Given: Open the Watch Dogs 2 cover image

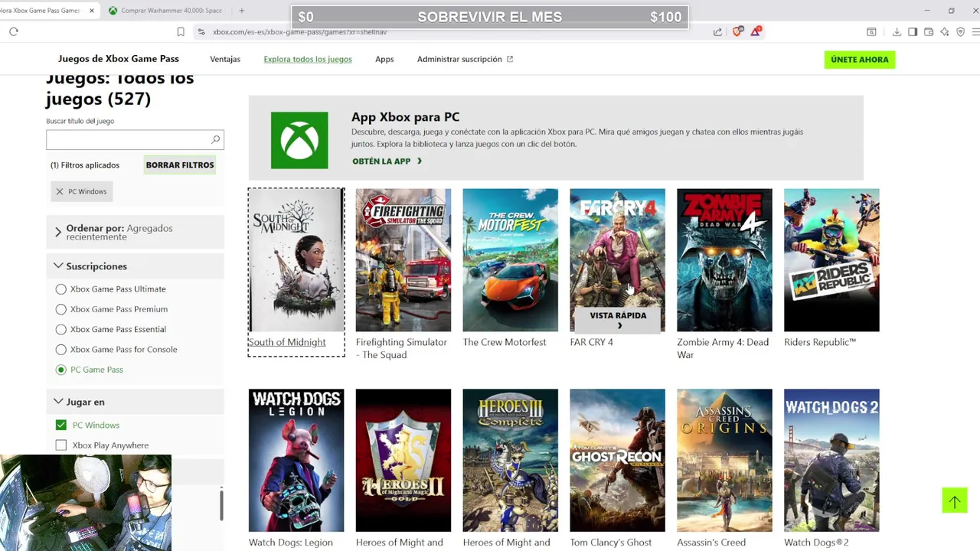Looking at the screenshot, I should click(x=831, y=460).
